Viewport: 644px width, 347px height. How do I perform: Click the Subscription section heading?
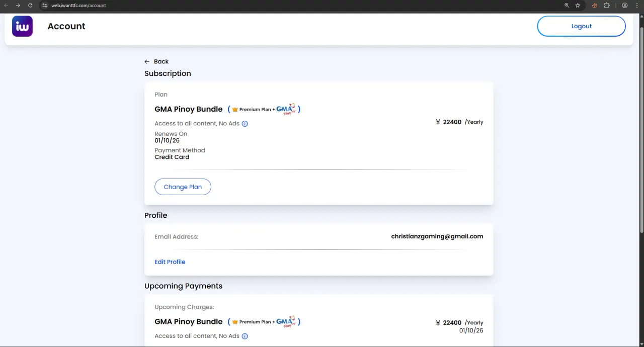pyautogui.click(x=168, y=73)
